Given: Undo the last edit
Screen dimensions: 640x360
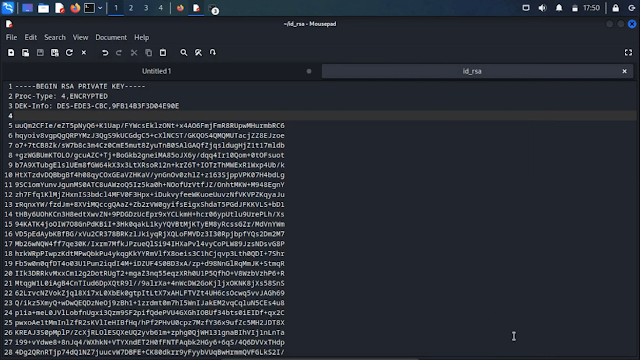Looking at the screenshot, I should 105,53.
